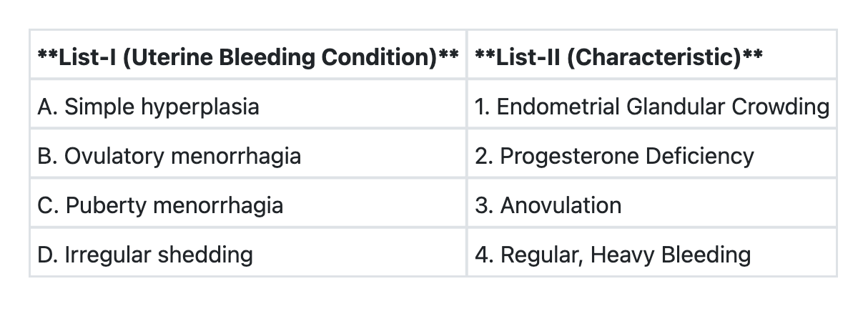This screenshot has width=868, height=329.
Task: Choose the Anovulation cell
Action: coord(548,206)
